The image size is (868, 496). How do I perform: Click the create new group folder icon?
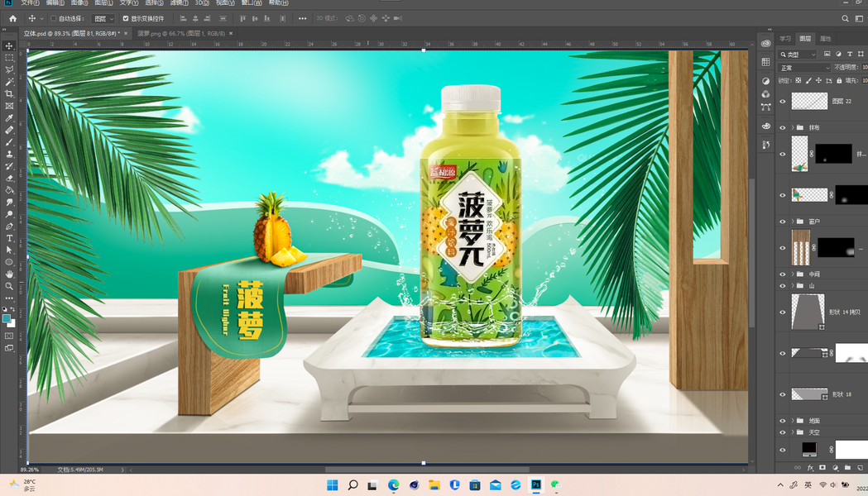[x=847, y=468]
